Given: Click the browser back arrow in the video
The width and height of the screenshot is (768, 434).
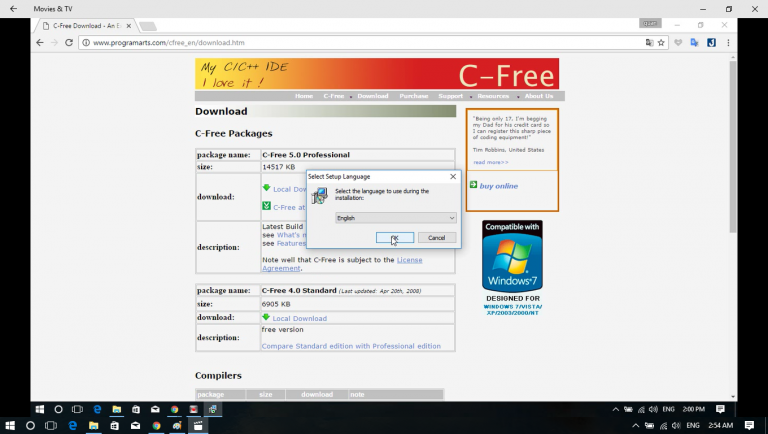Looking at the screenshot, I should [x=40, y=43].
